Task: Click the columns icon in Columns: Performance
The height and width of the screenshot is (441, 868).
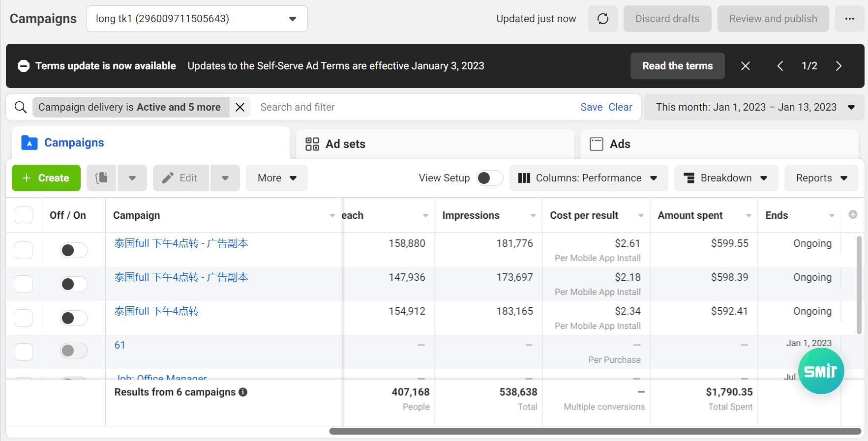Action: [524, 178]
